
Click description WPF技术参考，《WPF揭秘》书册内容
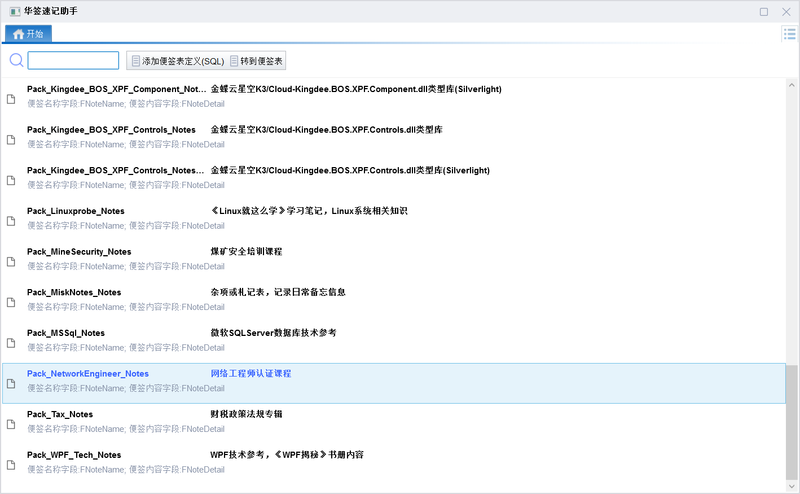click(x=287, y=455)
